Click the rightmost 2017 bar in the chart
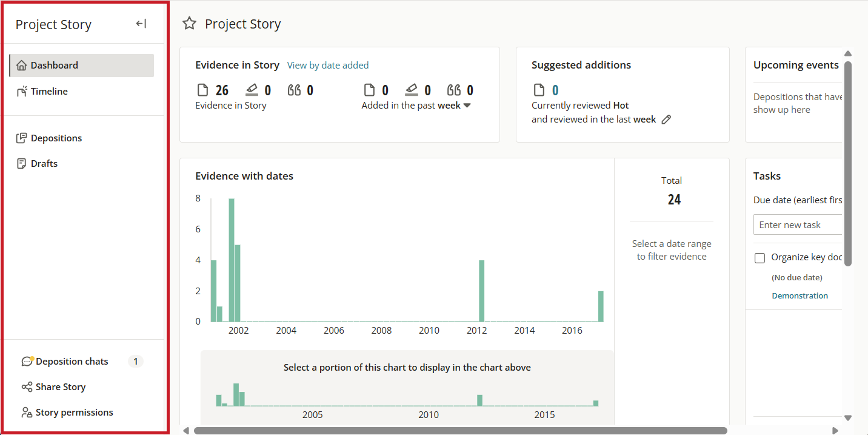868x435 pixels. [601, 306]
